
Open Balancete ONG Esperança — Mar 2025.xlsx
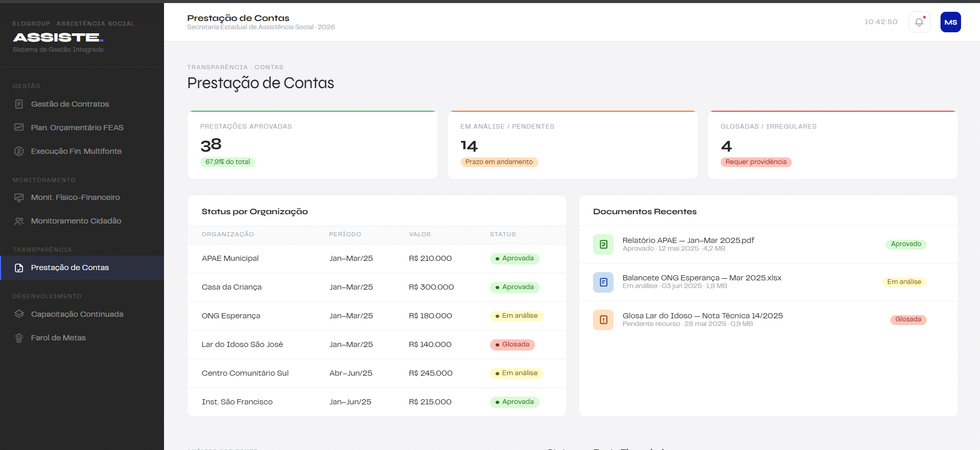(x=702, y=278)
